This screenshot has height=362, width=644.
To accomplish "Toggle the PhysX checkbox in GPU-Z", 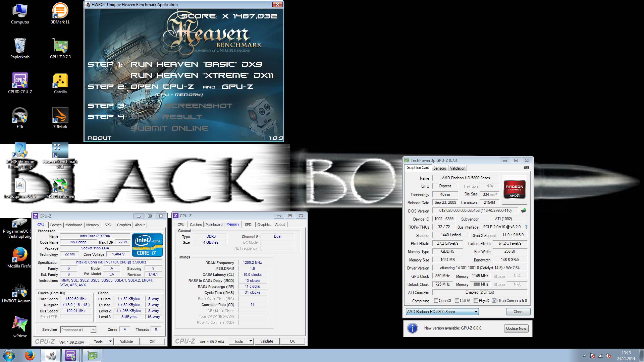I will [476, 301].
